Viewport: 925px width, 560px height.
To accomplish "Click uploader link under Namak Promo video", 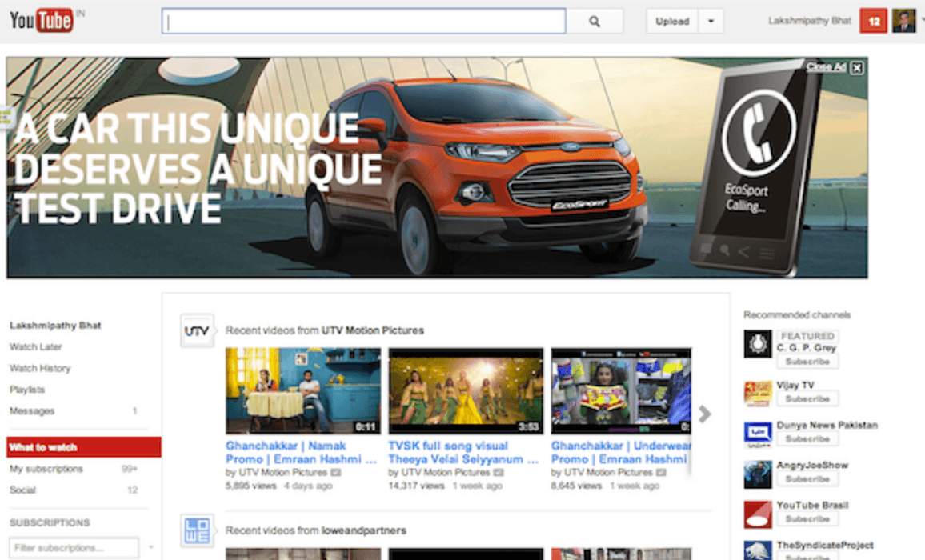I will pyautogui.click(x=282, y=473).
